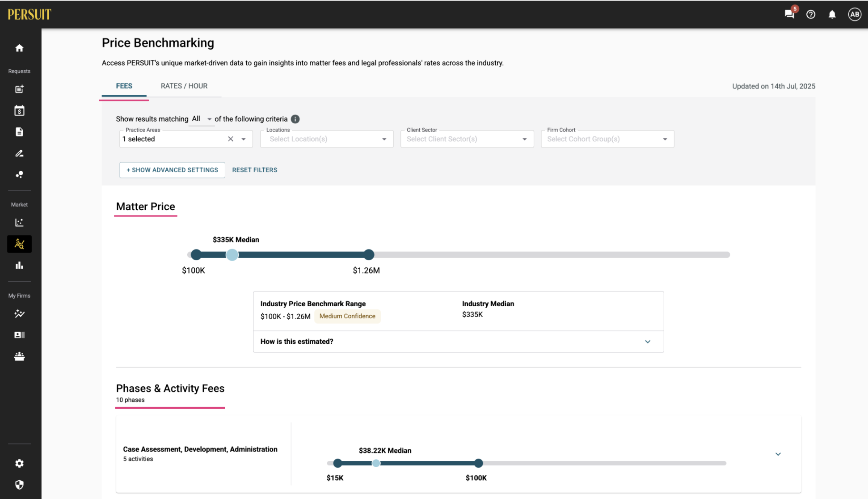Stay on the FEES tab

[124, 86]
